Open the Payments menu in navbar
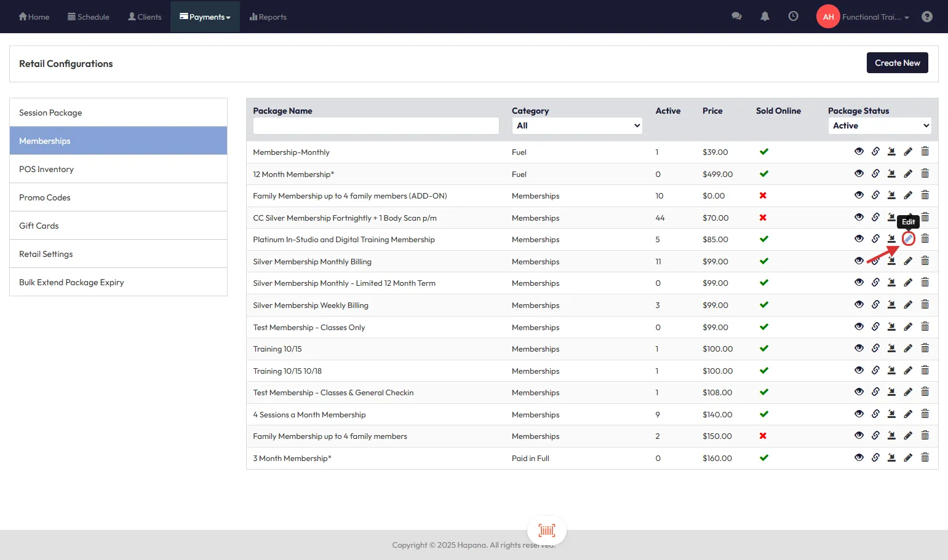Viewport: 948px width, 560px height. [205, 17]
